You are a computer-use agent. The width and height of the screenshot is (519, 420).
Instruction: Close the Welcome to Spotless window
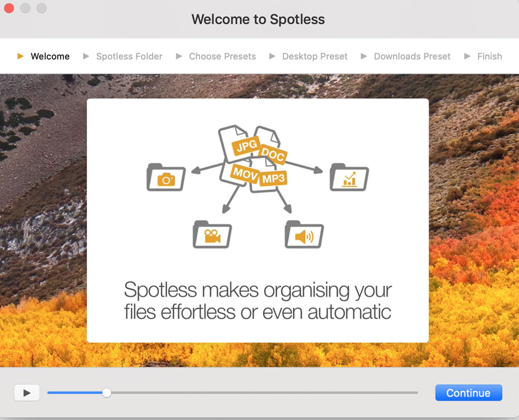(x=9, y=8)
